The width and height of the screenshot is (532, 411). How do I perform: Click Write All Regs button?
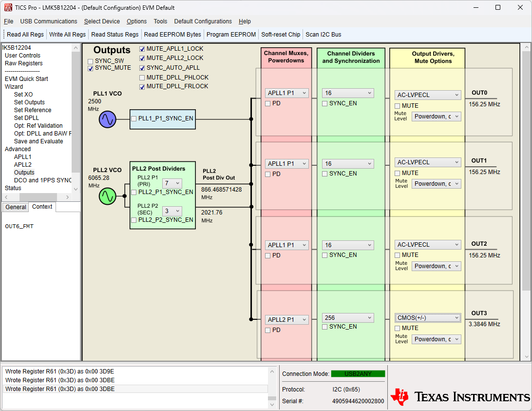68,35
